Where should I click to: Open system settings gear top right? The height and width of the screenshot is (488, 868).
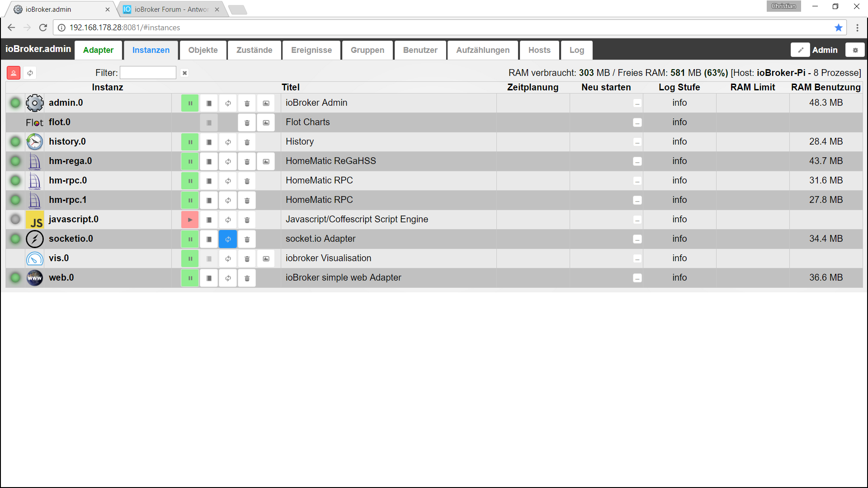click(x=855, y=50)
